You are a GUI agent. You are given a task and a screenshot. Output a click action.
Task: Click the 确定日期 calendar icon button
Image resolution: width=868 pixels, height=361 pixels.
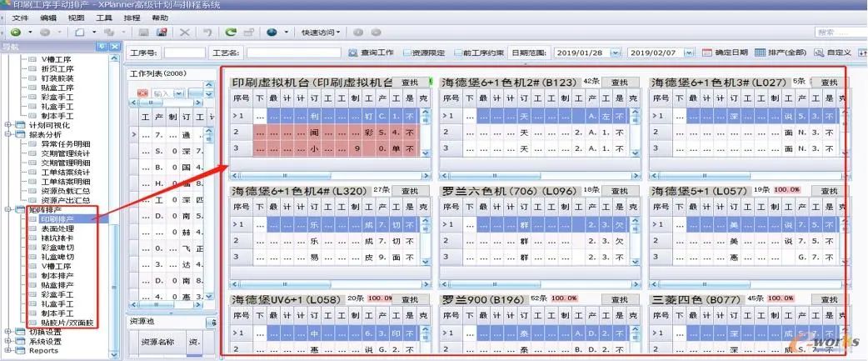point(724,53)
